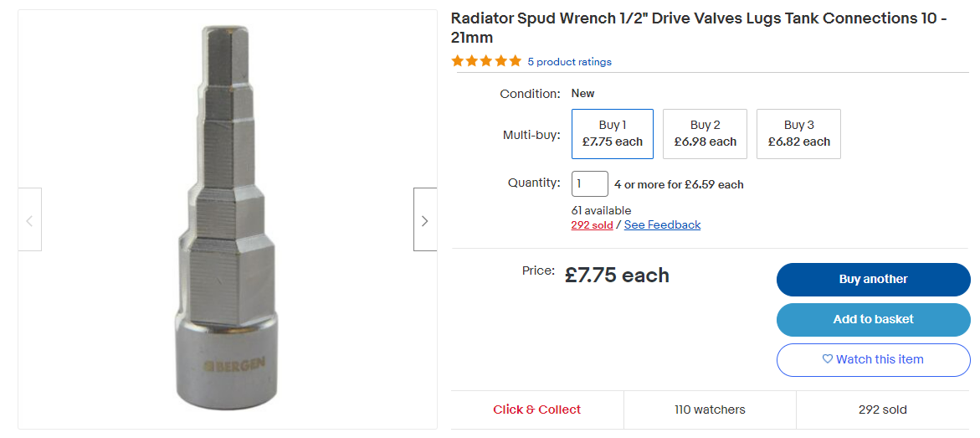Viewport: 980px width, 438px height.
Task: Open the 5 product ratings link
Action: tap(569, 62)
